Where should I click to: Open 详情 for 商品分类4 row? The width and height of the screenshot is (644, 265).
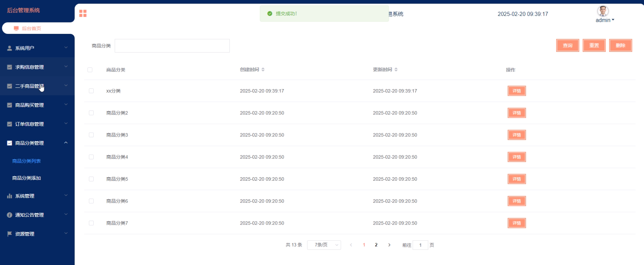(x=517, y=157)
